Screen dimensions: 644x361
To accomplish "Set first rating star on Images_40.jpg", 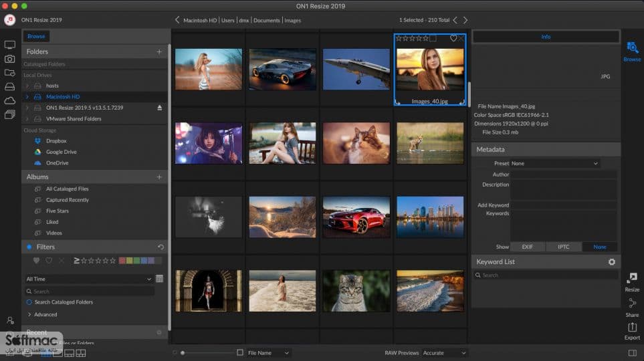I will click(x=399, y=38).
